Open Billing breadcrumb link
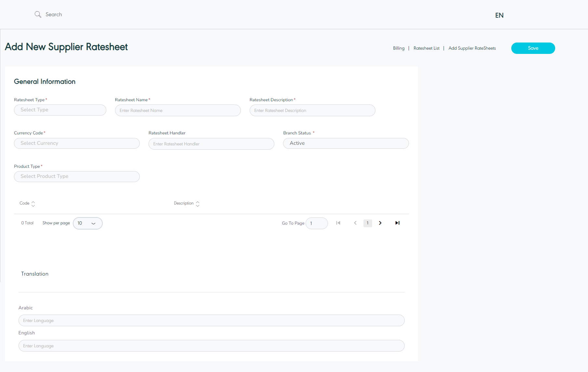 pyautogui.click(x=399, y=48)
